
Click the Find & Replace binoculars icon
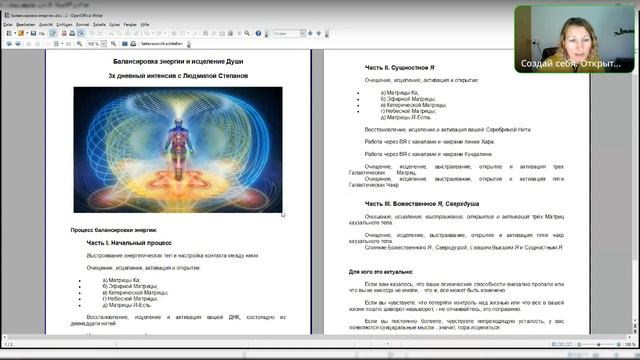[205, 33]
